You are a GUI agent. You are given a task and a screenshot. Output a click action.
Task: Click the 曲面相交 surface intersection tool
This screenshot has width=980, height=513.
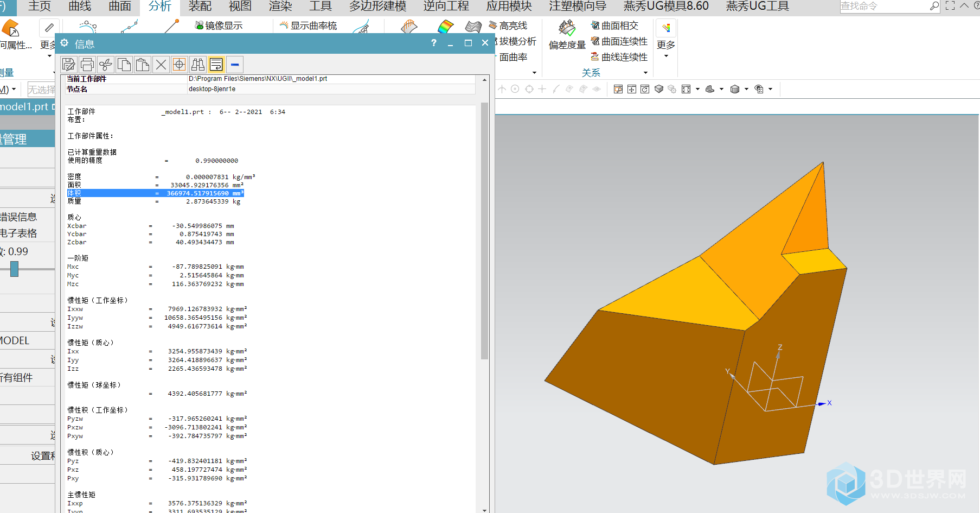[614, 26]
